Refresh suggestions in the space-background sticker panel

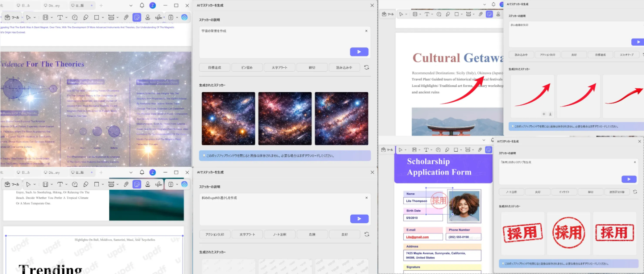click(x=367, y=67)
